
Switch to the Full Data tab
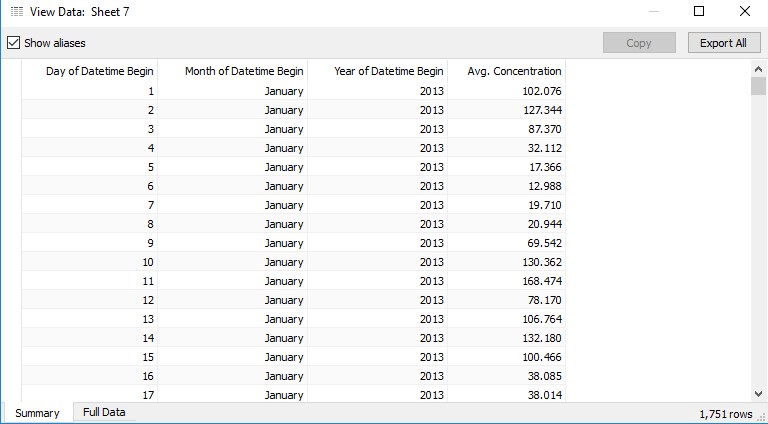tap(104, 412)
